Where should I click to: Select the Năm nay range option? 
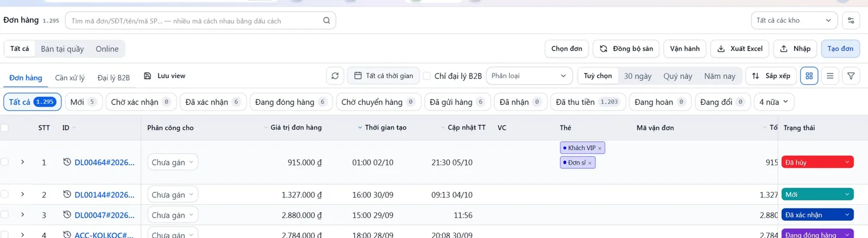point(719,76)
